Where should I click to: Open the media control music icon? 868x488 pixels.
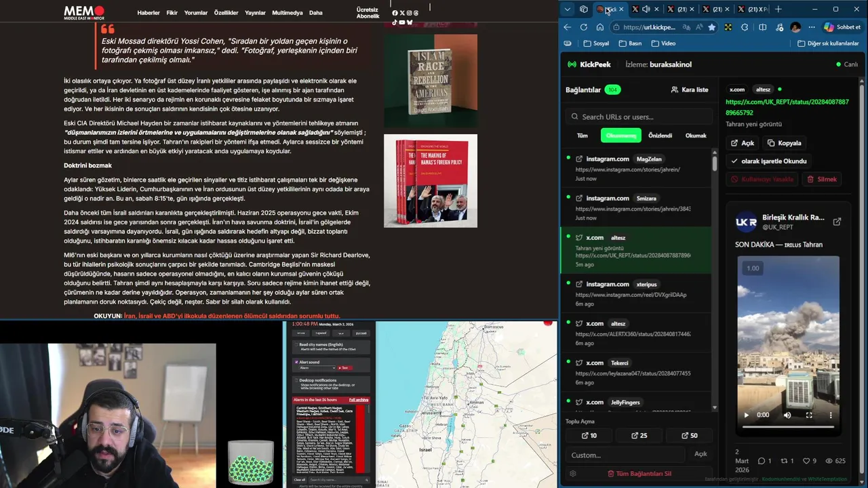[x=779, y=27]
